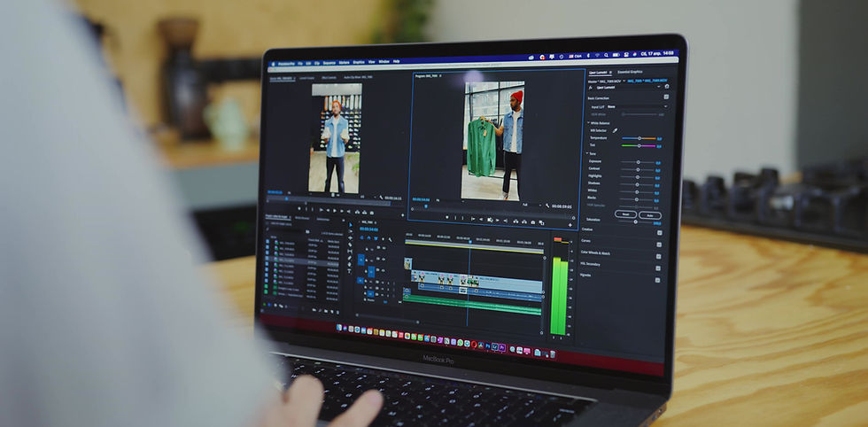Toggle the Basic Correction section checkbox
Screen dimensions: 868x427
coord(666,97)
